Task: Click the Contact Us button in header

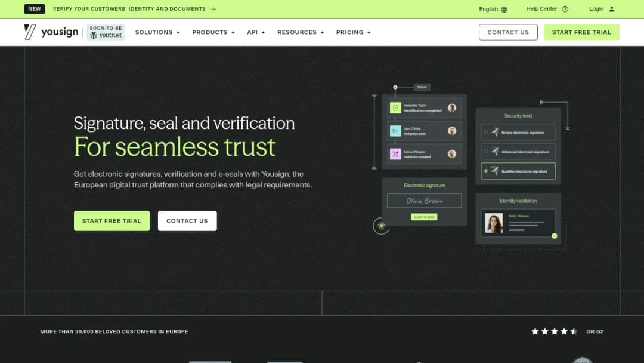Action: click(x=508, y=32)
